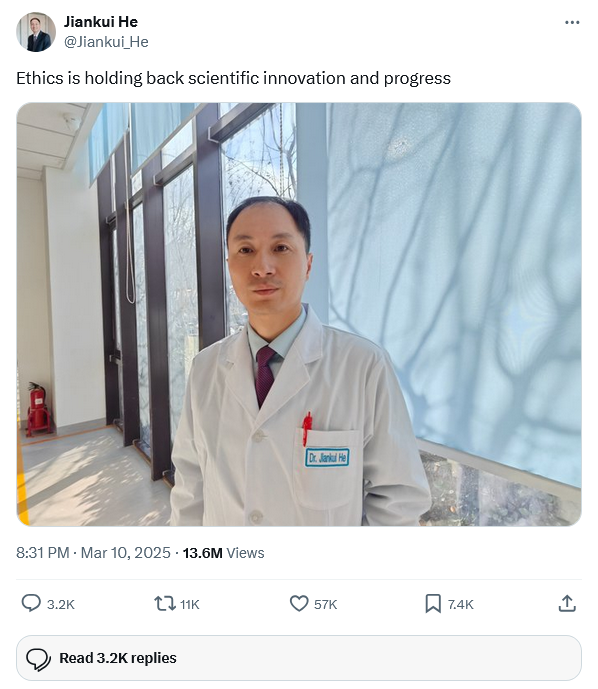Click the 3.2K reply count
The image size is (598, 689).
[61, 605]
